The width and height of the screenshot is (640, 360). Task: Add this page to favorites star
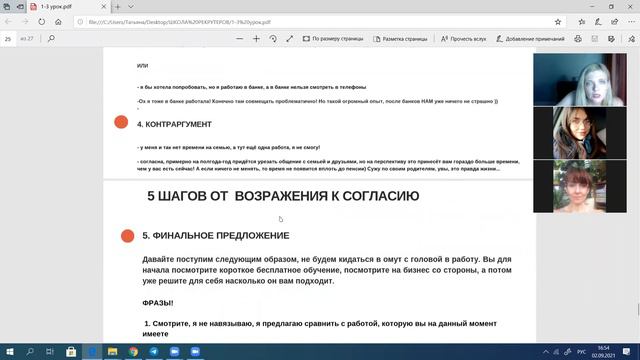558,22
